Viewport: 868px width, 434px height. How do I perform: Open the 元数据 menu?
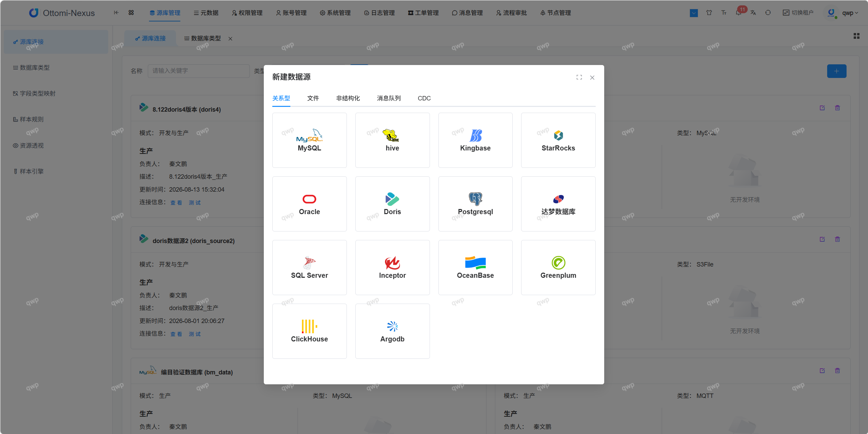coord(206,13)
